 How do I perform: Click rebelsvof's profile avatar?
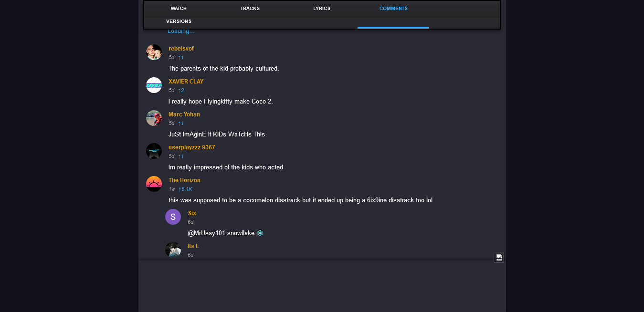(x=154, y=52)
